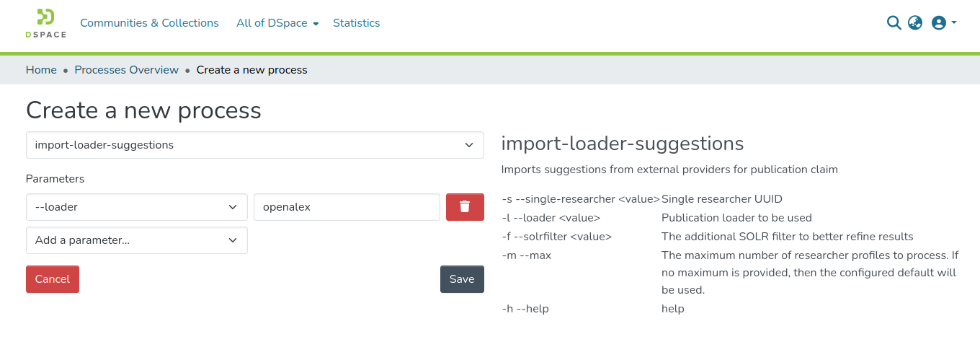
Task: Click the caret beside the profile icon
Action: tap(954, 22)
